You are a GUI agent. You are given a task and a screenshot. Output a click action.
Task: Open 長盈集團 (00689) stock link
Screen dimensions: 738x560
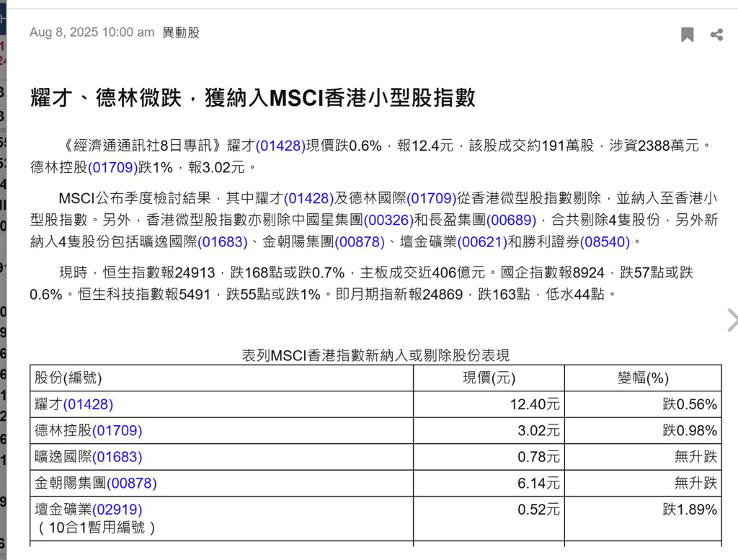(x=511, y=221)
